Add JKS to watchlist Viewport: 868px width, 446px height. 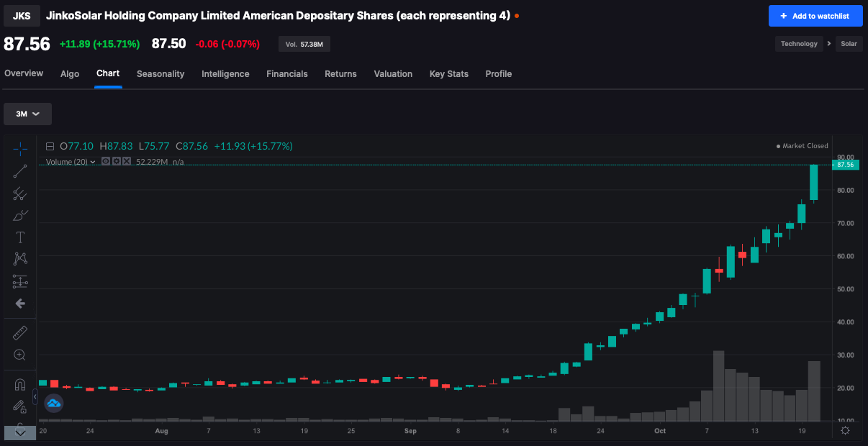click(x=815, y=16)
